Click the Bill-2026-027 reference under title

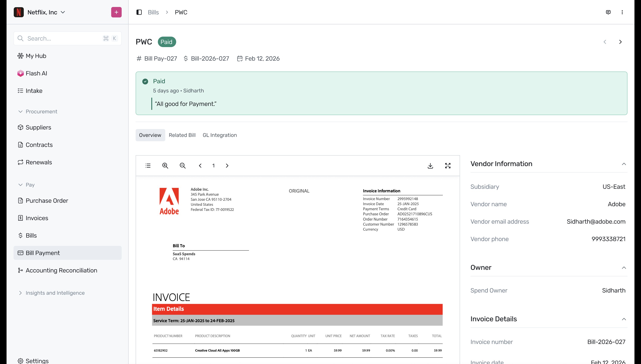coord(206,58)
